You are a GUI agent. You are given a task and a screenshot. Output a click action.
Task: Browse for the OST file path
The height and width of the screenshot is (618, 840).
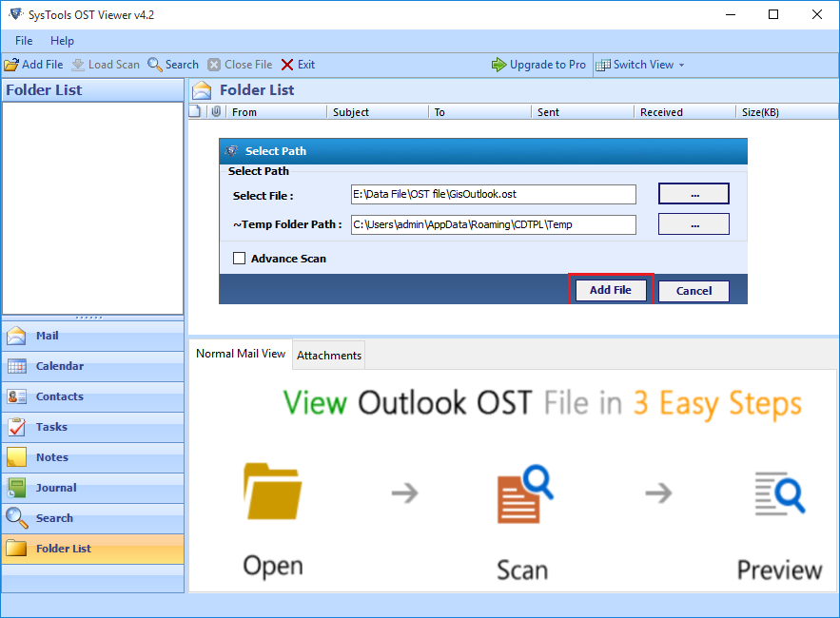pos(693,194)
